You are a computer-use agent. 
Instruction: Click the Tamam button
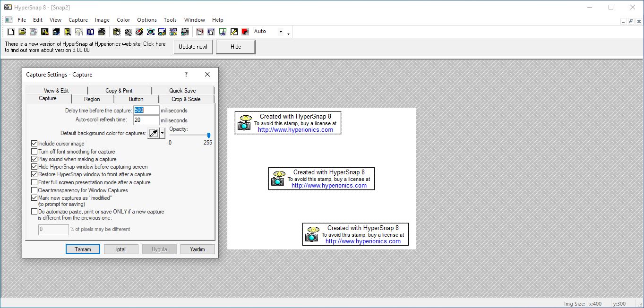[83, 249]
